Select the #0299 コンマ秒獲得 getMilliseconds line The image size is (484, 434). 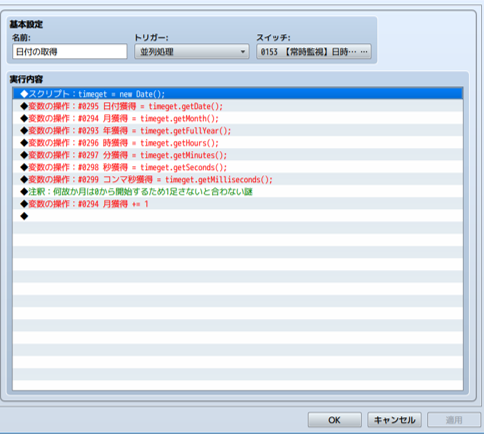tap(238, 180)
